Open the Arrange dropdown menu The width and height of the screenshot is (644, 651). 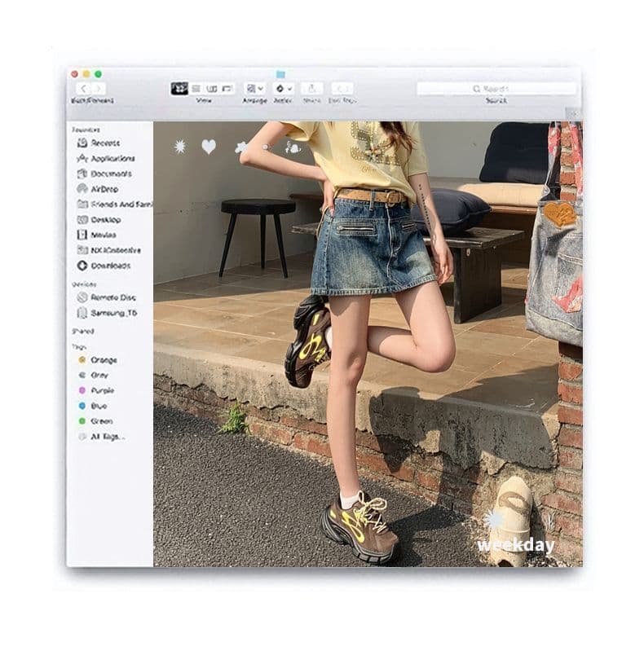point(254,89)
